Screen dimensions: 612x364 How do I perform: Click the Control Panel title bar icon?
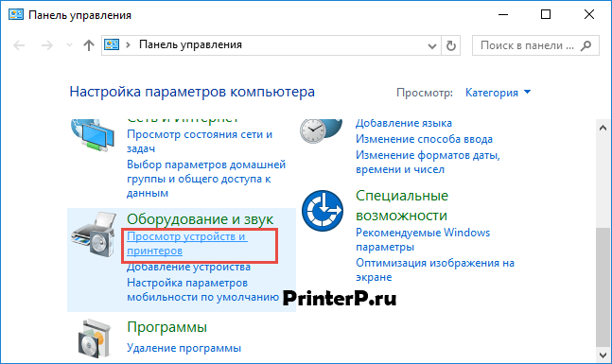pos(16,15)
